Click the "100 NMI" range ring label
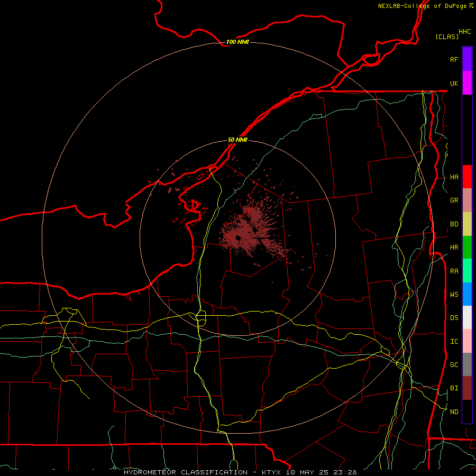This screenshot has height=476, width=476. point(237,42)
